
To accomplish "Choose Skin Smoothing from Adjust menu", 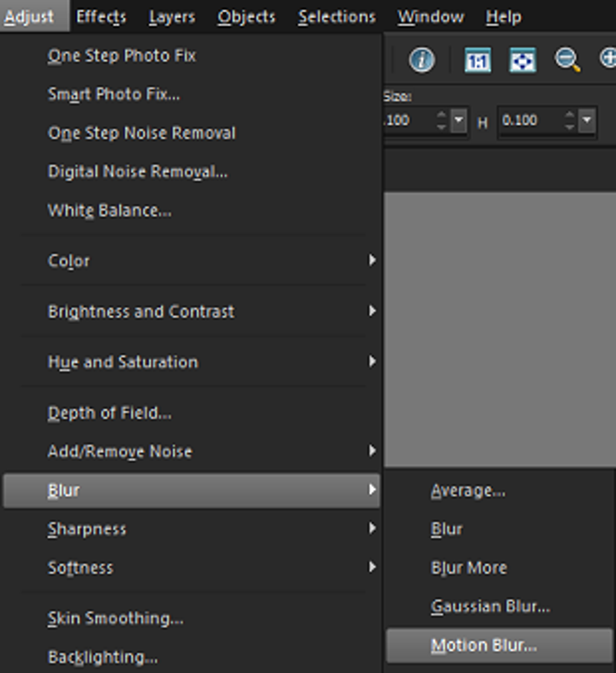I will 115,618.
